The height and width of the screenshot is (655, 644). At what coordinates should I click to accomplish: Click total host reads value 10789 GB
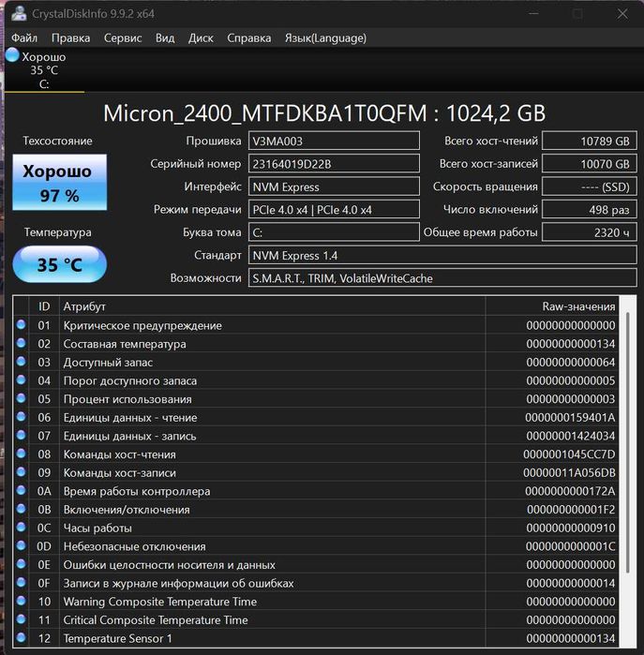590,141
